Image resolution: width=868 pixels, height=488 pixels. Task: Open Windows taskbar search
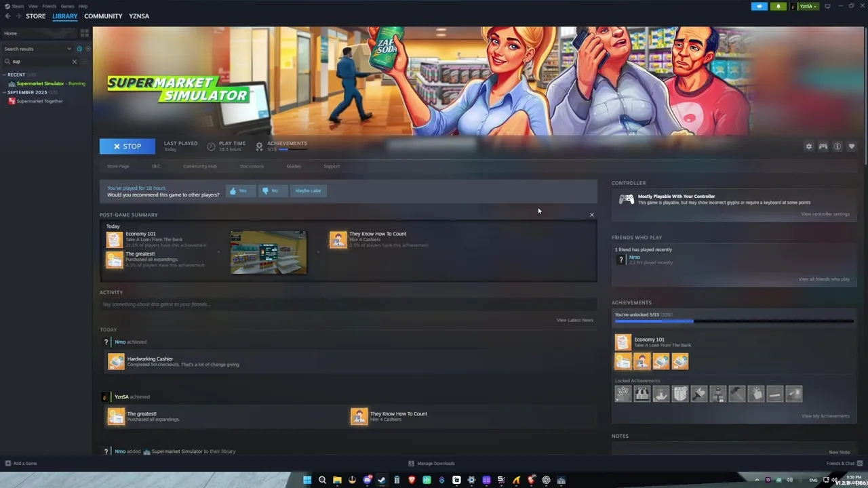tap(322, 481)
